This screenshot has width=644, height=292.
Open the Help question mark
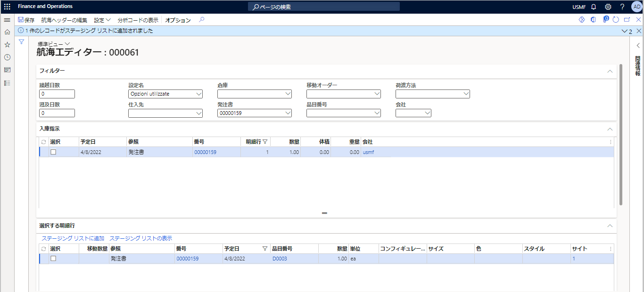coord(622,7)
